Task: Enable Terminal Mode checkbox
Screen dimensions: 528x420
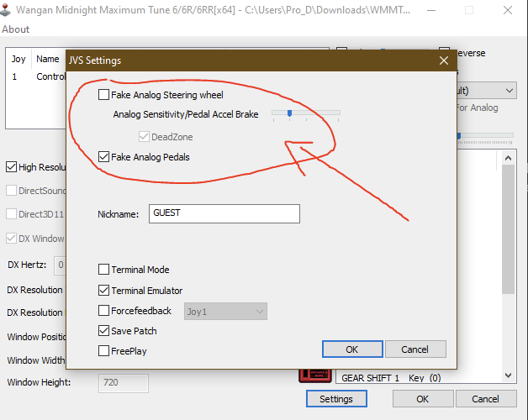Action: point(103,270)
